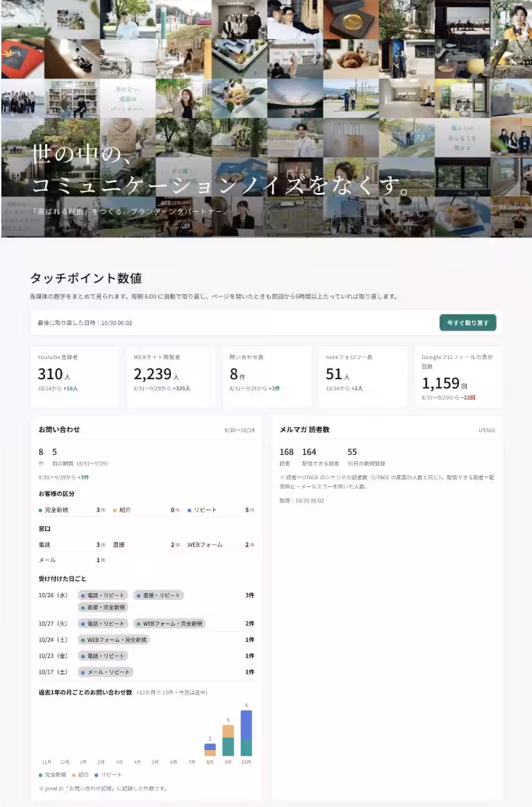Select the noteフォロワー数 51人 card
The image size is (532, 807).
click(363, 376)
